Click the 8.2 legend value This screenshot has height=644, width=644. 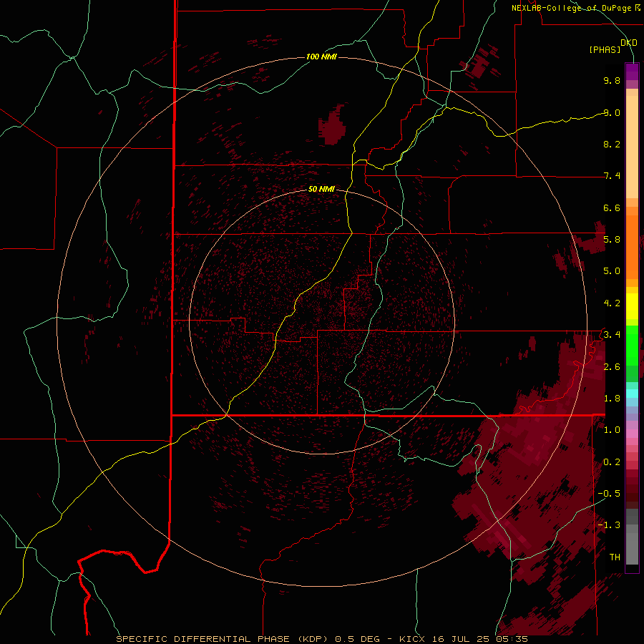tap(612, 144)
